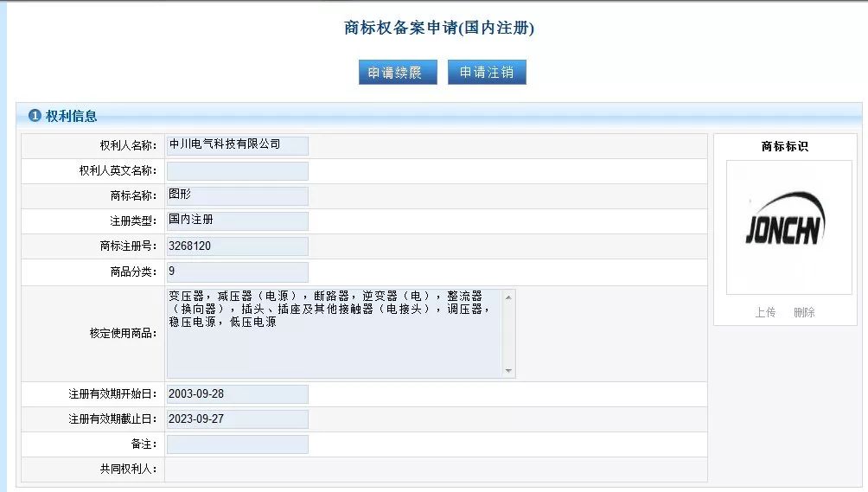Click the 注册有效期截止日 date field

click(x=237, y=419)
